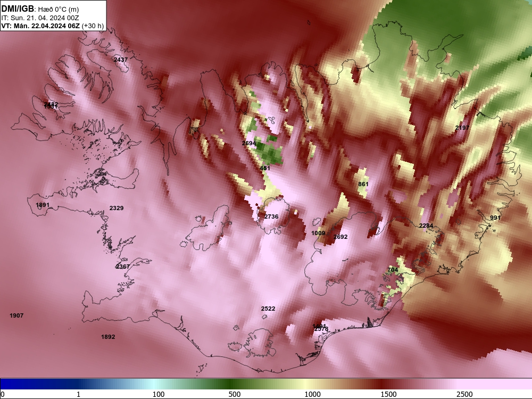
Task: Click the 1009 height value
Action: click(x=318, y=233)
